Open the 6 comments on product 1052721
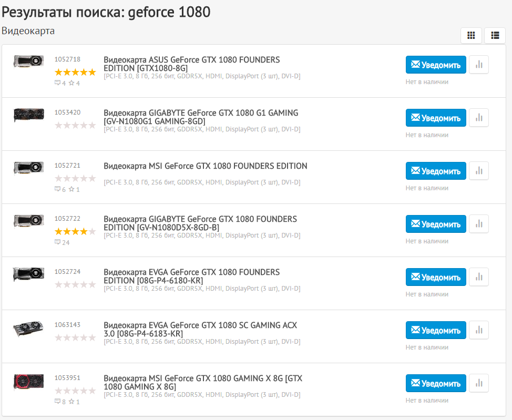The height and width of the screenshot is (420, 512). tap(60, 189)
